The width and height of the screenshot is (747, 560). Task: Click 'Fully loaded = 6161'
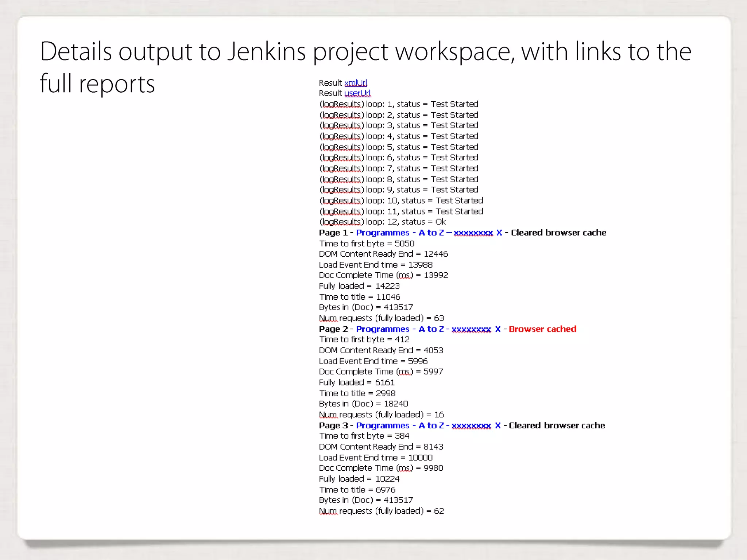(357, 382)
